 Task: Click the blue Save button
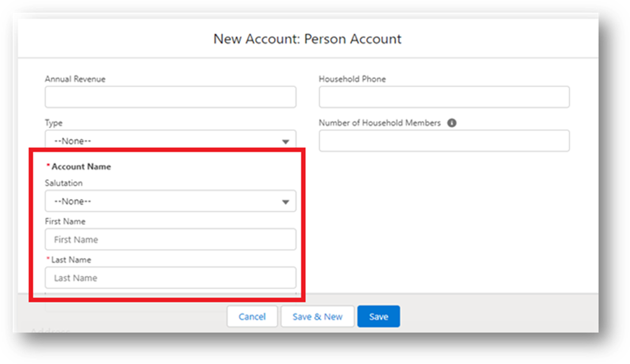379,316
